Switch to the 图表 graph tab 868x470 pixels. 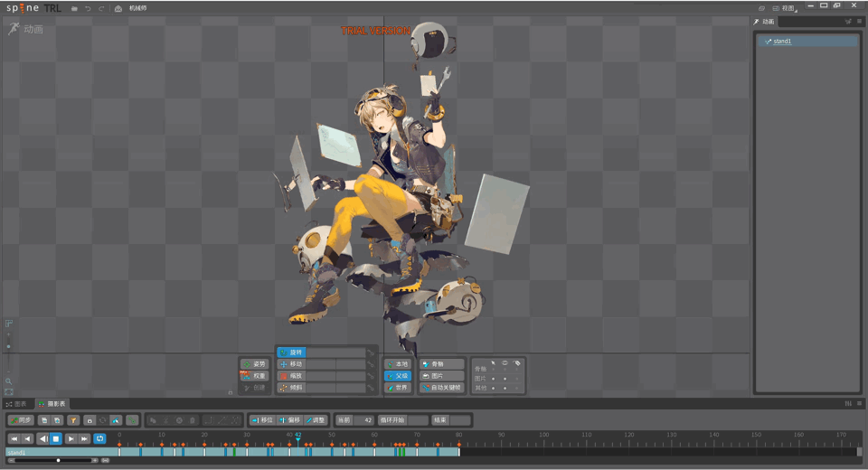click(16, 404)
